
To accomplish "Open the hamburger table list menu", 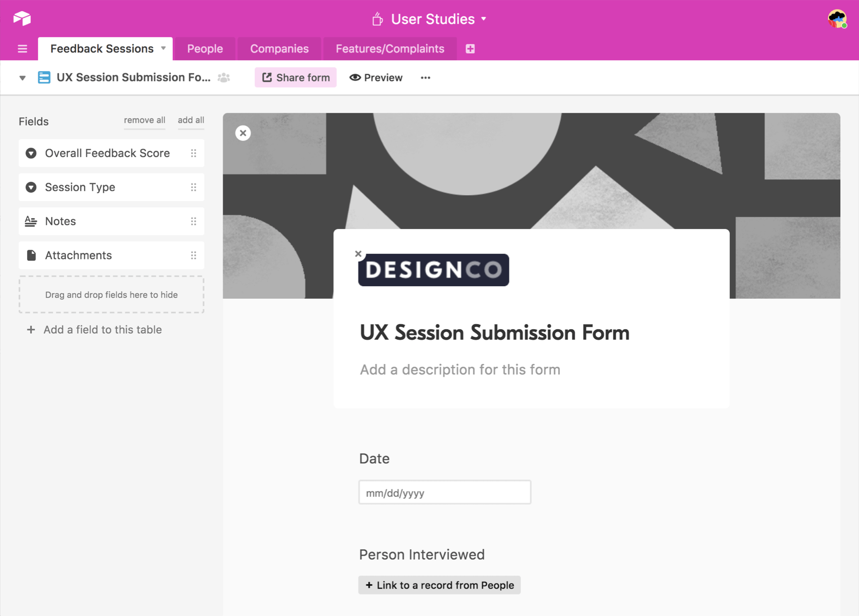I will [22, 49].
